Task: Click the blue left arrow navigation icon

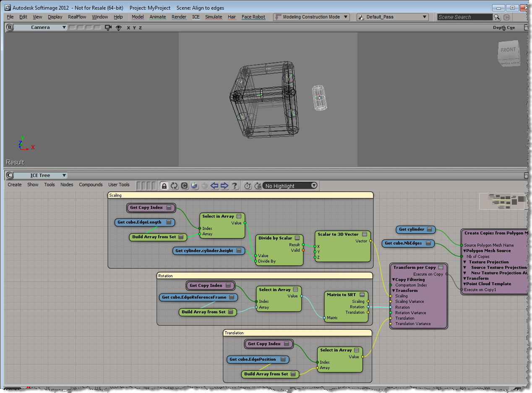Action: 214,185
